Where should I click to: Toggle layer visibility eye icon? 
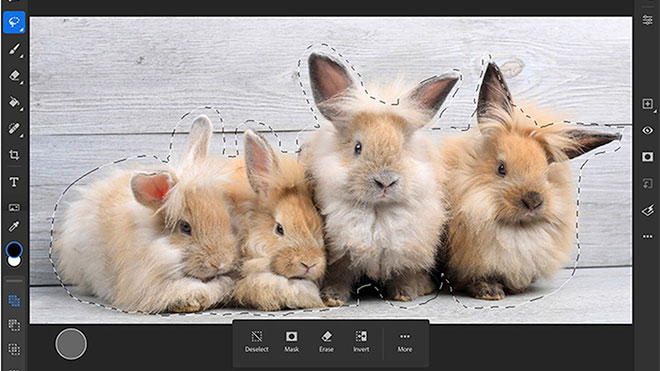coord(647,131)
